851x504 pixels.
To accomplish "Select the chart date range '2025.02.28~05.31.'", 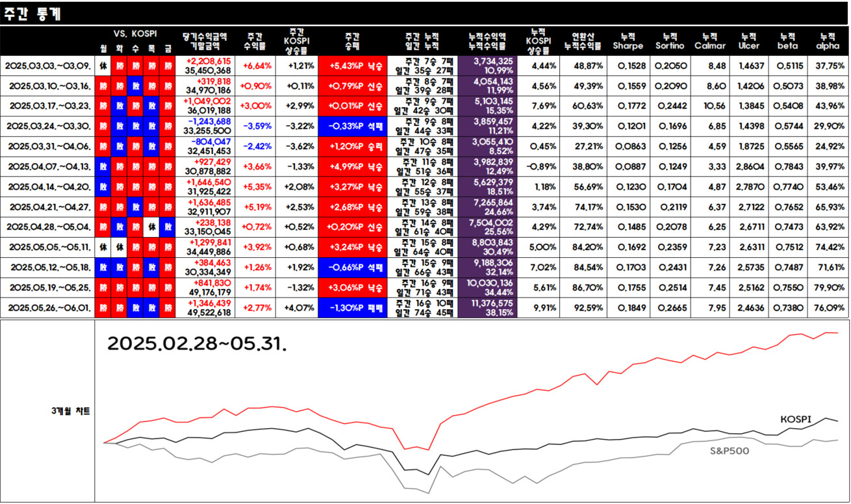I will pos(196,343).
